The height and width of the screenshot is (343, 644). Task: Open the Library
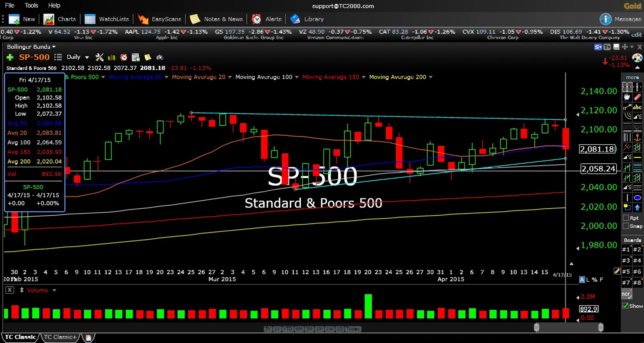pos(307,19)
